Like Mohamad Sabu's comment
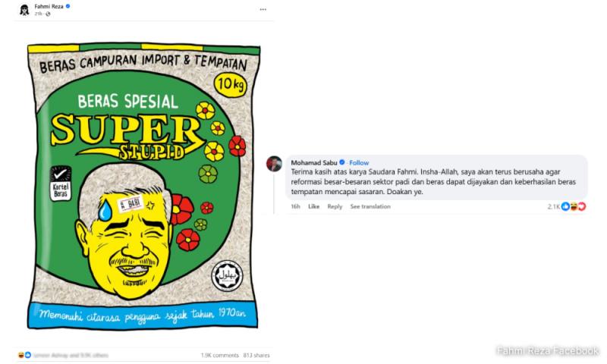607x364 pixels. pos(313,206)
